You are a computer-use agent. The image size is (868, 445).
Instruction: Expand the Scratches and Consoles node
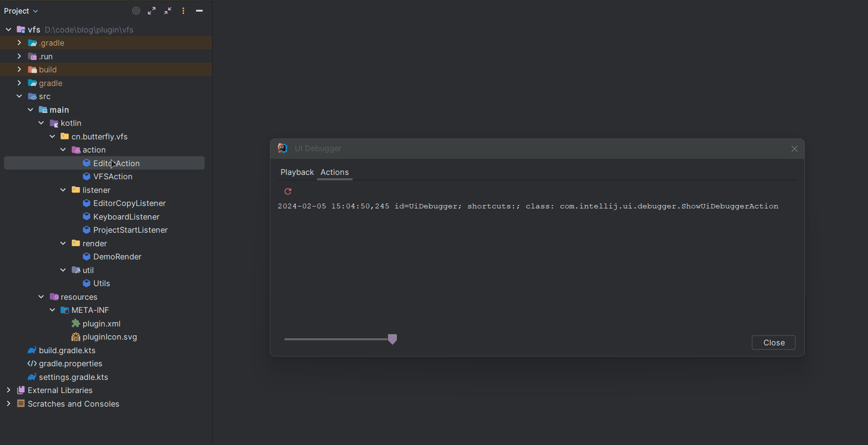click(x=9, y=404)
